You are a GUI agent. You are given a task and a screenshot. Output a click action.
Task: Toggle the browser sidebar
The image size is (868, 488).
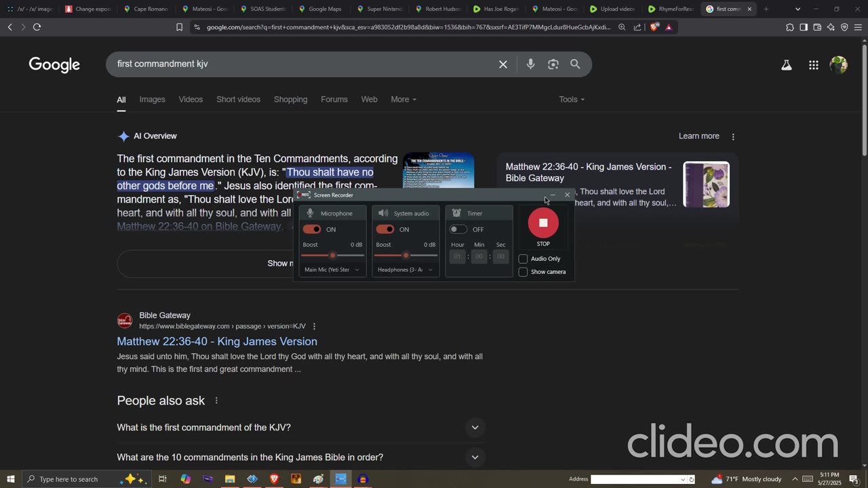click(804, 27)
